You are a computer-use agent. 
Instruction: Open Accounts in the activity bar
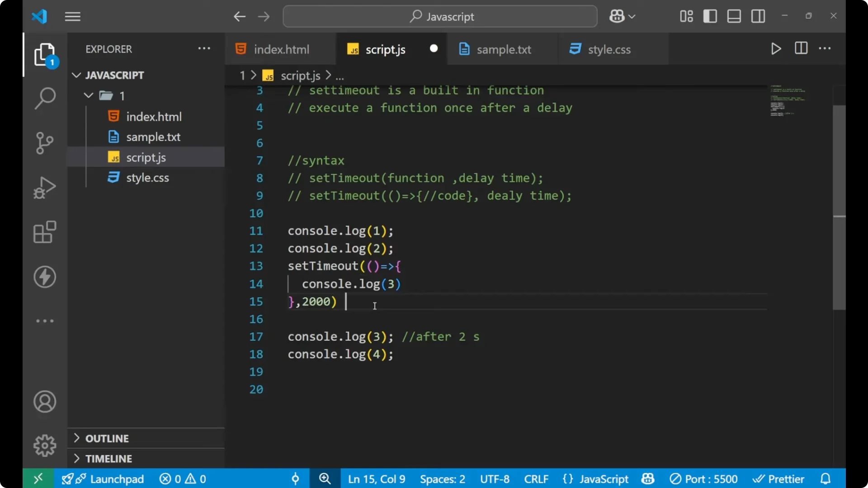pyautogui.click(x=44, y=402)
